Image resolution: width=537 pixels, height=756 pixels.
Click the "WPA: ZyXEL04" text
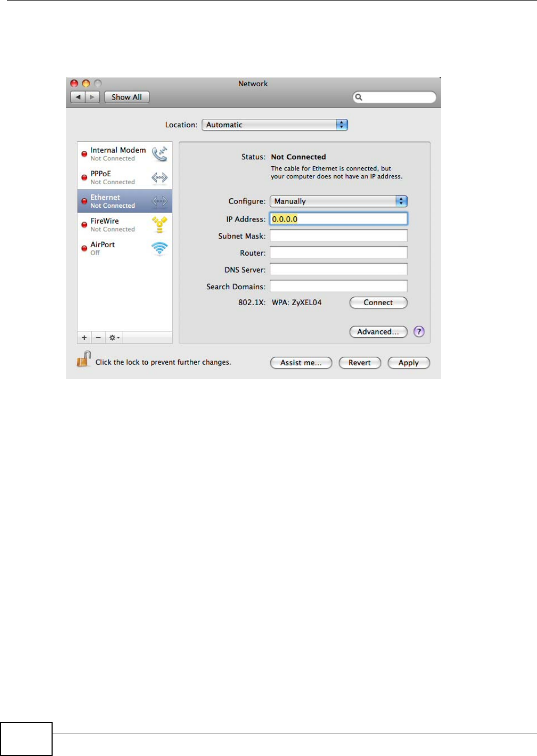pyautogui.click(x=297, y=303)
